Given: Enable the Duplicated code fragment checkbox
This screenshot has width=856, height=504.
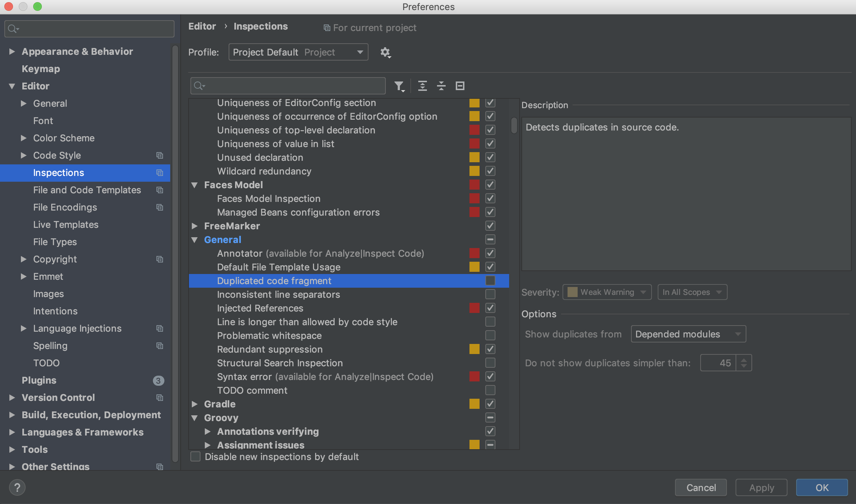Looking at the screenshot, I should tap(490, 280).
